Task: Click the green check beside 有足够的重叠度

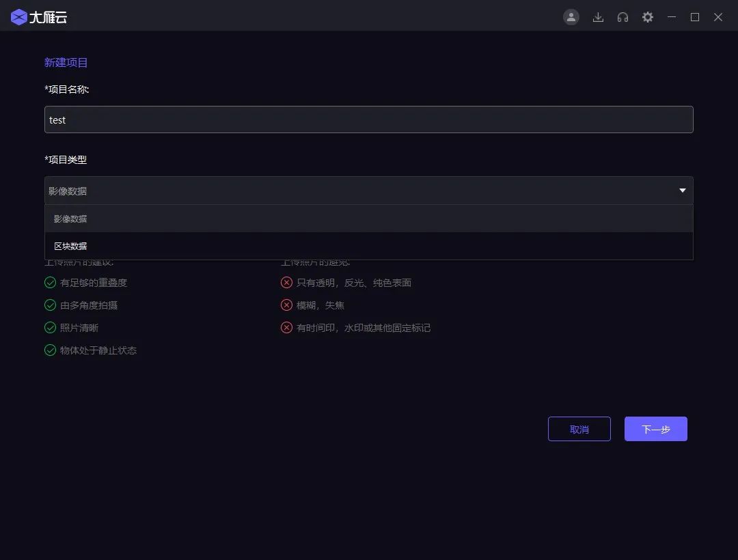Action: [x=50, y=283]
